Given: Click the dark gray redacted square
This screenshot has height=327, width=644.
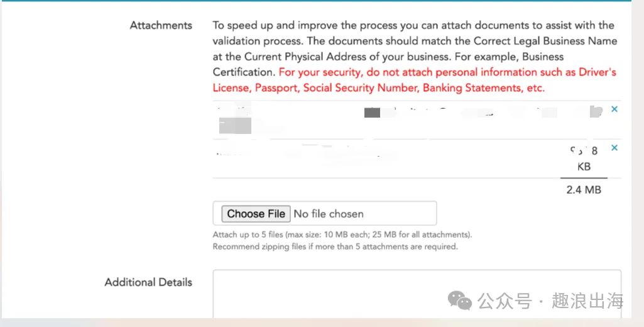Looking at the screenshot, I should (372, 113).
